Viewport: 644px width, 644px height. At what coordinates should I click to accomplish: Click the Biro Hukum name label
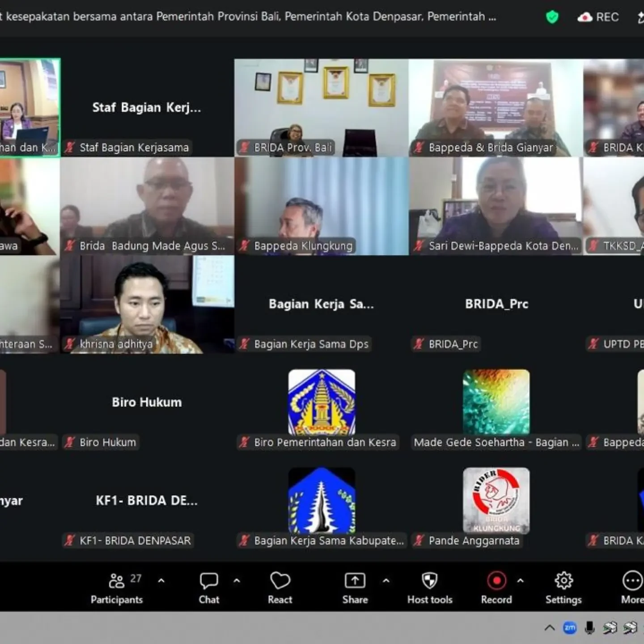pos(108,442)
